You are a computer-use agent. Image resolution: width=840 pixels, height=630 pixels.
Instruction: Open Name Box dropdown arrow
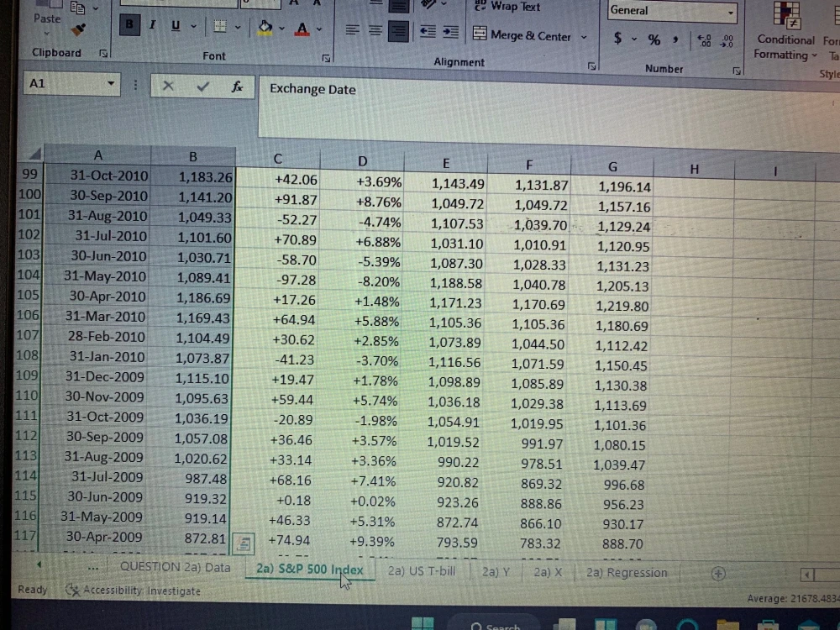[x=111, y=83]
